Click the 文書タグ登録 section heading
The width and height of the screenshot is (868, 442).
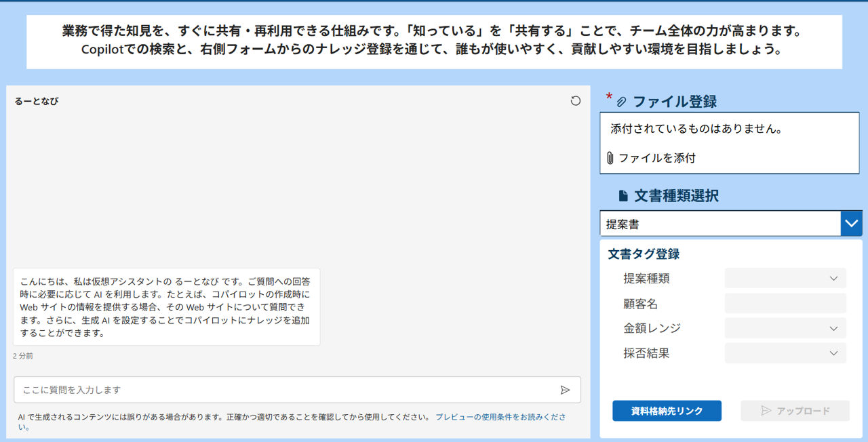(x=644, y=254)
